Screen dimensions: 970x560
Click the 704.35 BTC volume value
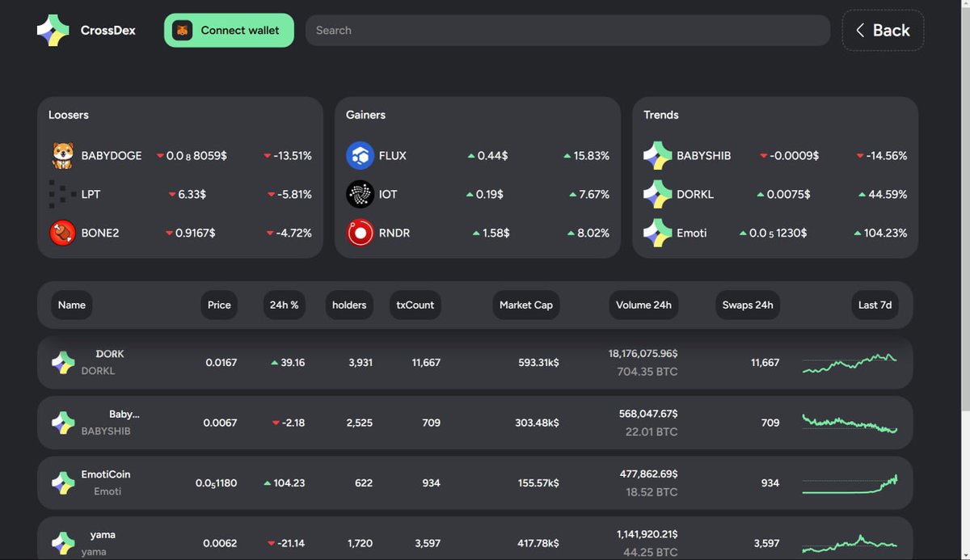[x=647, y=372]
